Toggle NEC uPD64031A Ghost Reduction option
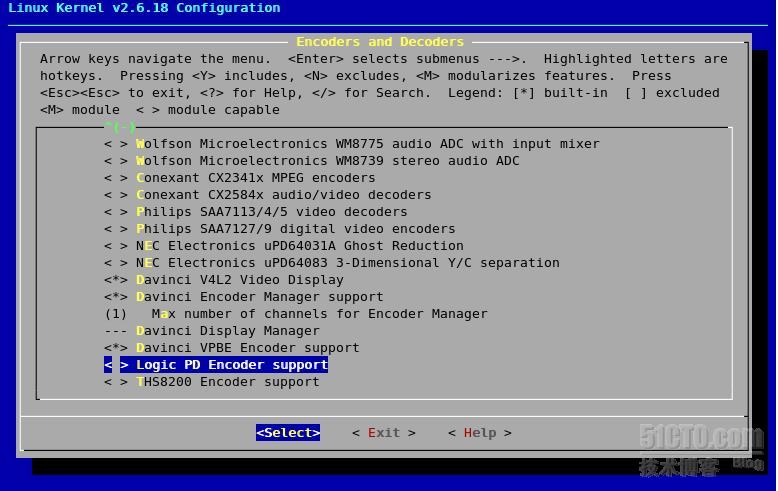778x491 pixels. point(116,246)
